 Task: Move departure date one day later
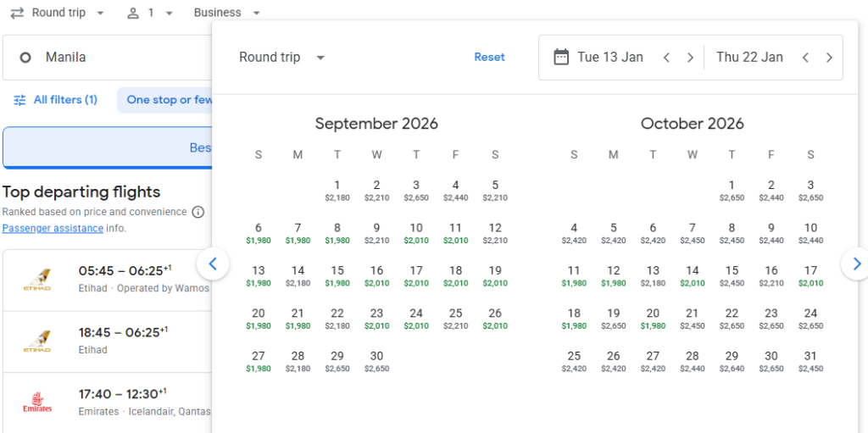pos(690,58)
